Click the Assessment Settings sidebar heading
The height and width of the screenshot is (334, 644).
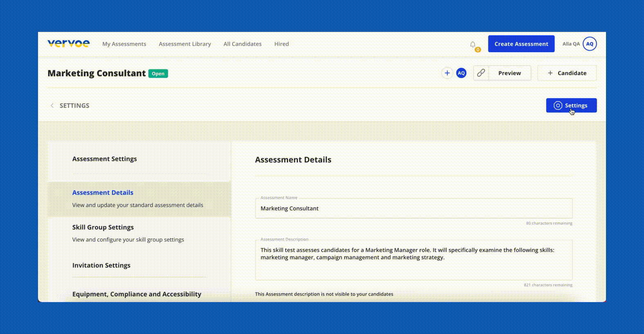105,159
